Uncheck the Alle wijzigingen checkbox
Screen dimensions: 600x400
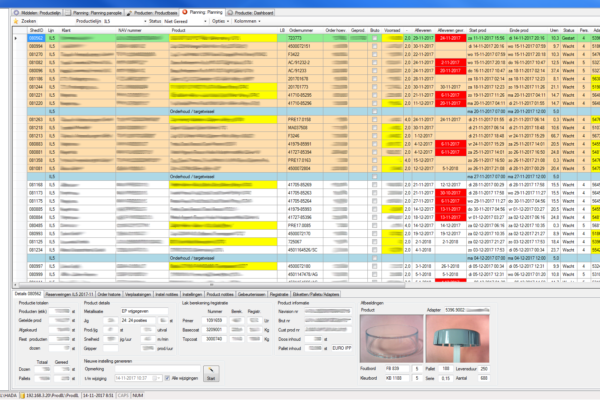(x=167, y=378)
